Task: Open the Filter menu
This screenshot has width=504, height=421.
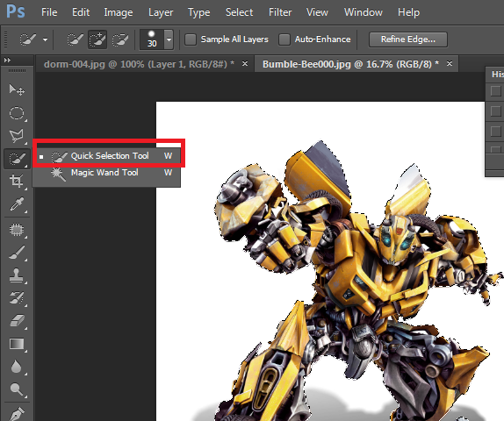Action: tap(280, 12)
